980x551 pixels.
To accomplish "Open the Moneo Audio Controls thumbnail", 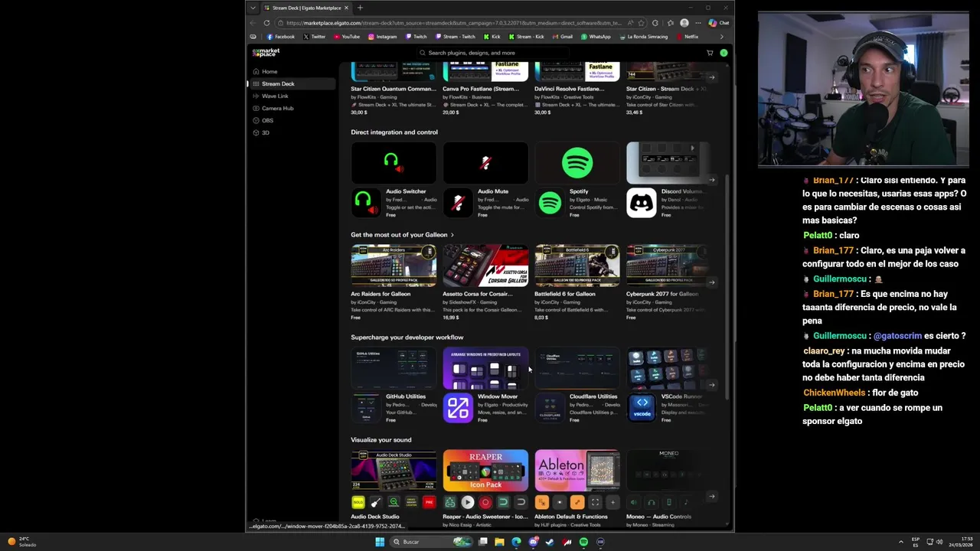I will tap(668, 471).
